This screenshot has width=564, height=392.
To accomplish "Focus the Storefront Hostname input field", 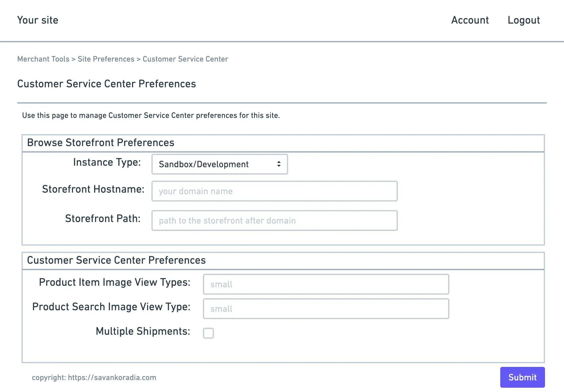I will (x=274, y=191).
